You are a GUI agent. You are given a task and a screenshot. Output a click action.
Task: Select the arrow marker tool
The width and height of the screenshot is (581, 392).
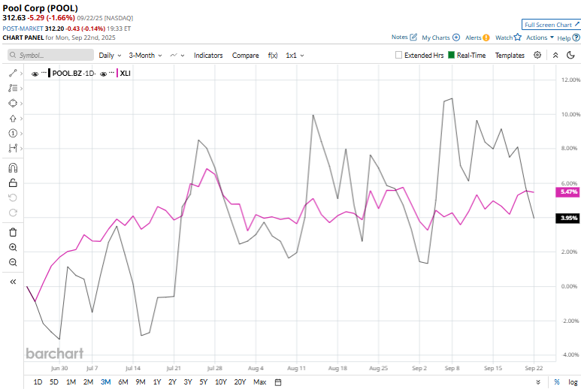tap(13, 119)
